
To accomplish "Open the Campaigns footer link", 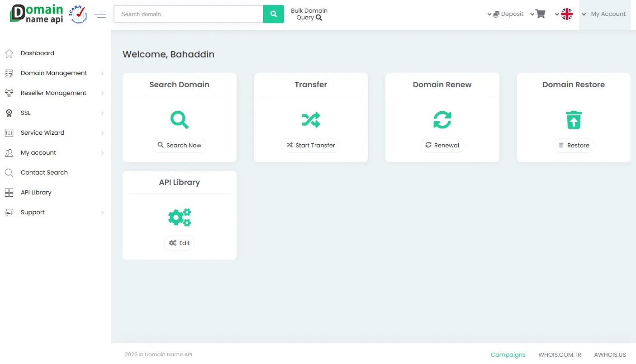I will [x=508, y=355].
